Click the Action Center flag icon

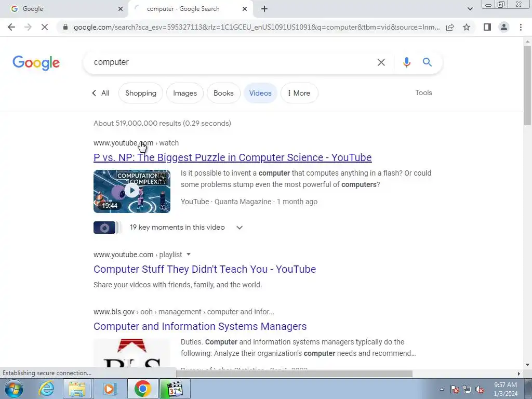(455, 389)
